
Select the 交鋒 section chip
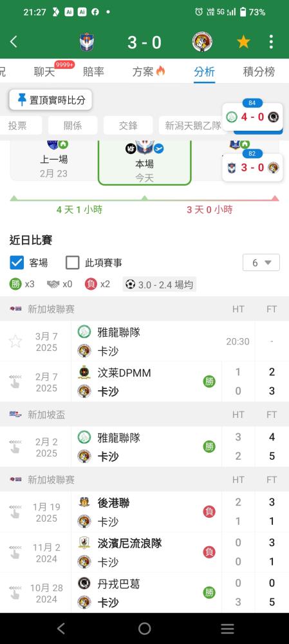pyautogui.click(x=128, y=126)
